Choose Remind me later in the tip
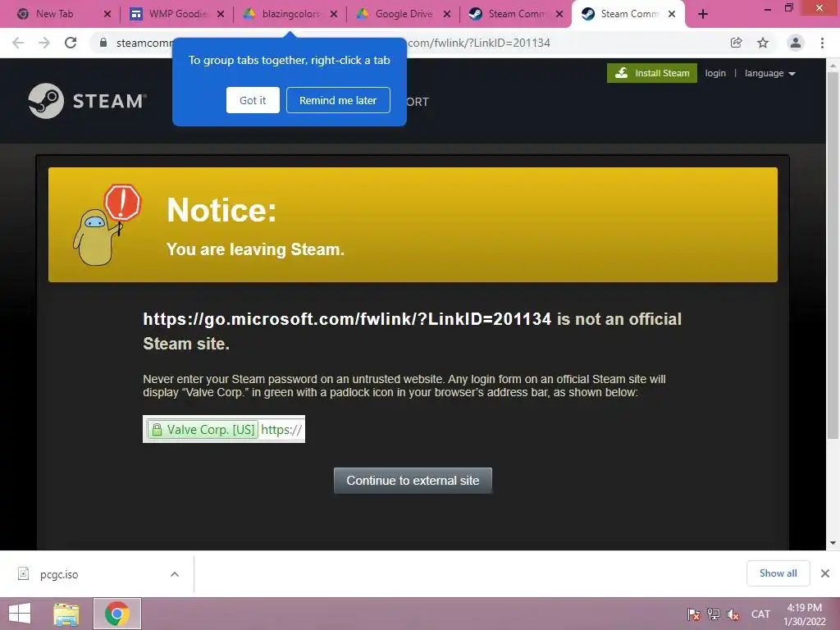This screenshot has height=630, width=840. pyautogui.click(x=338, y=100)
